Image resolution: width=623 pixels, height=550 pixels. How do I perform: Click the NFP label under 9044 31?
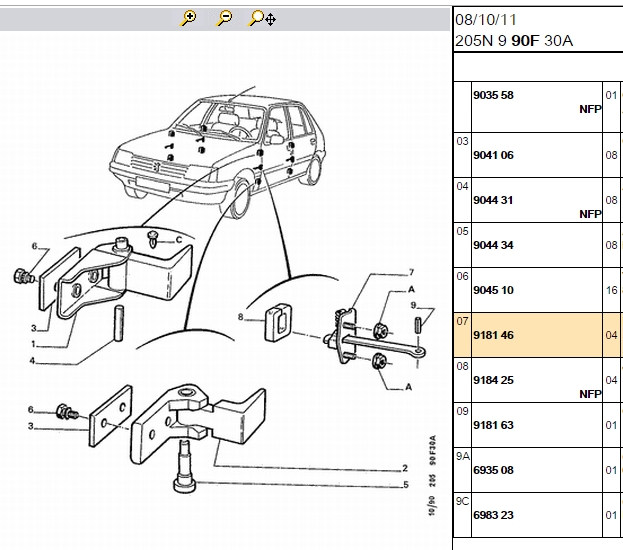pyautogui.click(x=590, y=214)
